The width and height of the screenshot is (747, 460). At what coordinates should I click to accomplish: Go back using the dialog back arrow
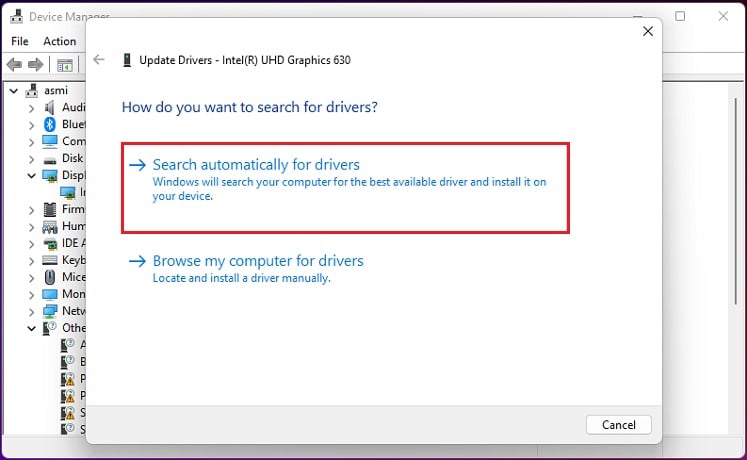click(x=99, y=60)
